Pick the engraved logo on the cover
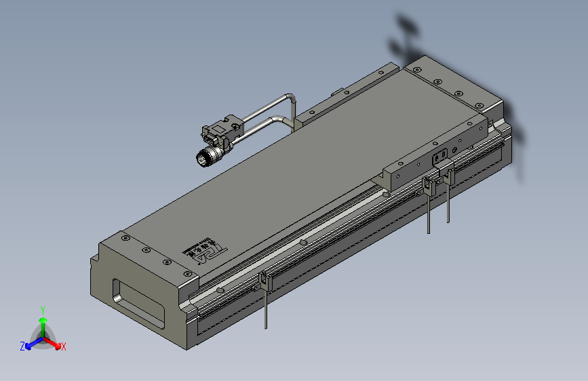This screenshot has height=381, width=588. click(205, 252)
